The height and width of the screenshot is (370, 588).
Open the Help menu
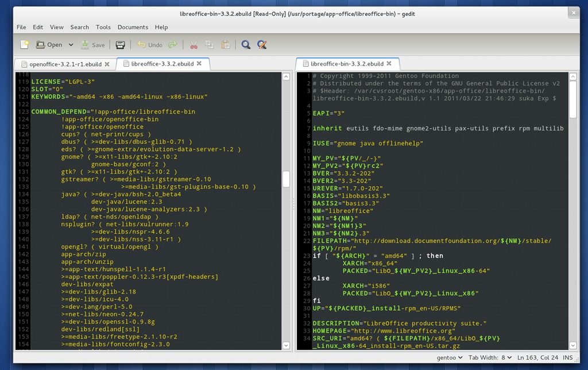(161, 27)
